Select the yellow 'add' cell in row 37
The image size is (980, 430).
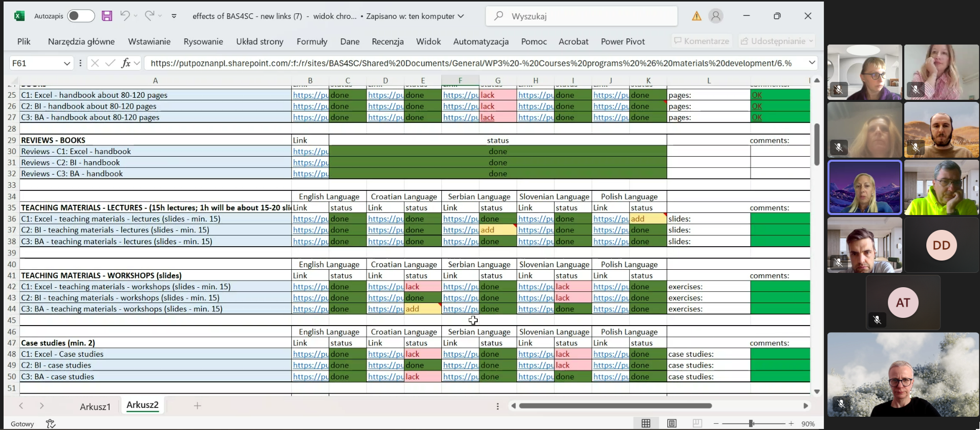coord(498,230)
